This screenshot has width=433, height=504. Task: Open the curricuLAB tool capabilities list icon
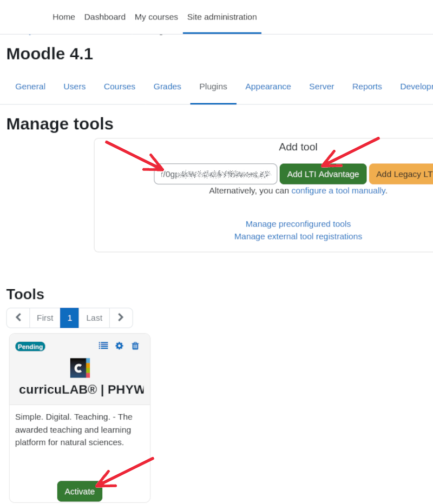click(103, 346)
